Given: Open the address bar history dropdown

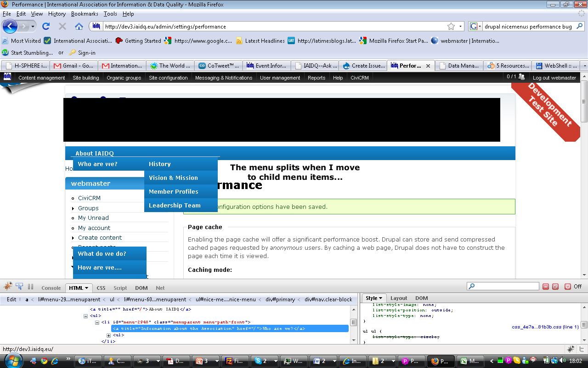Looking at the screenshot, I should [461, 27].
